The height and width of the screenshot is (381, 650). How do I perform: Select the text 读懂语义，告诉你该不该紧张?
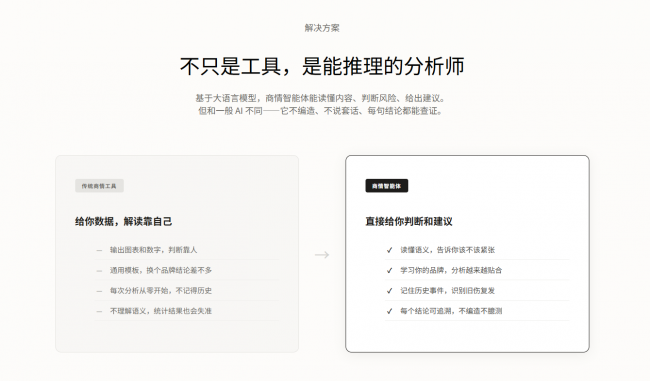(447, 250)
